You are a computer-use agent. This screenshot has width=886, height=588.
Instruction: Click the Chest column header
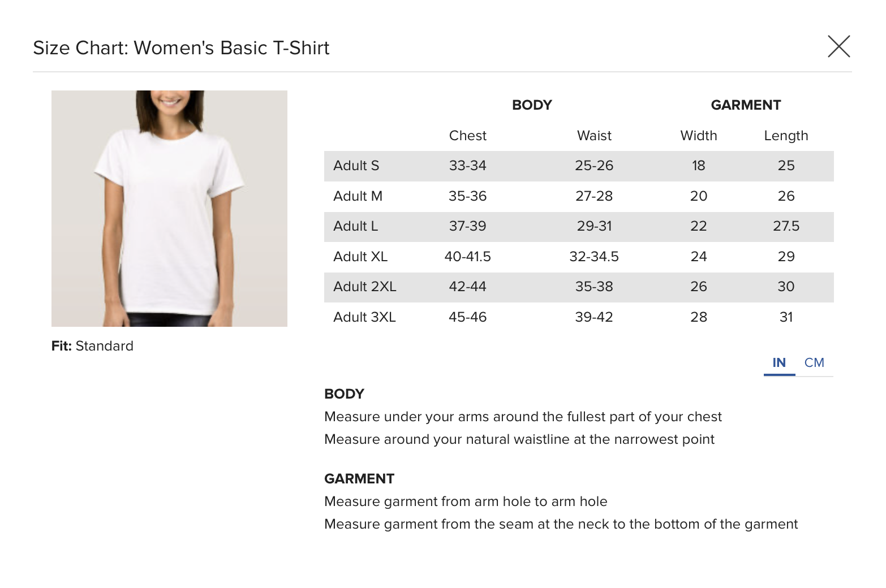tap(467, 136)
